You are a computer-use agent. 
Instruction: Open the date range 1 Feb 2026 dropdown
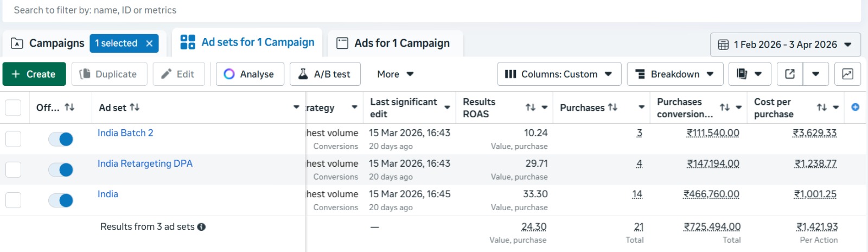point(785,45)
